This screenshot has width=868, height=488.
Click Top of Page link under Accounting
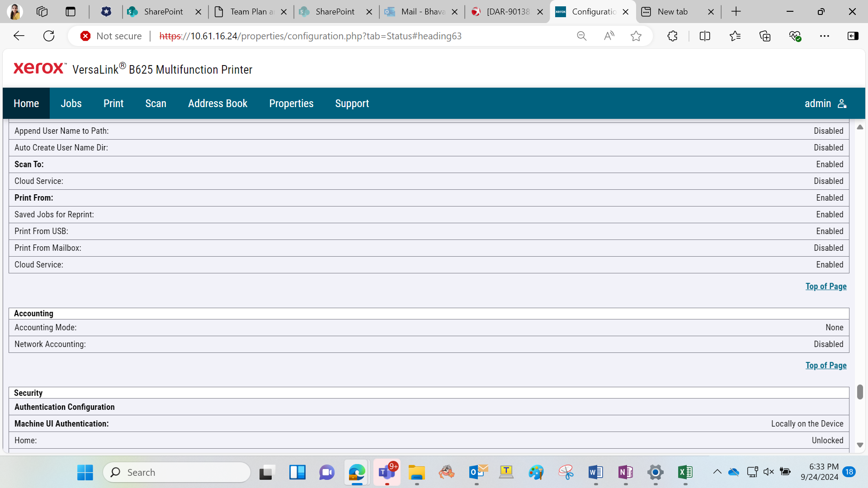[826, 366]
